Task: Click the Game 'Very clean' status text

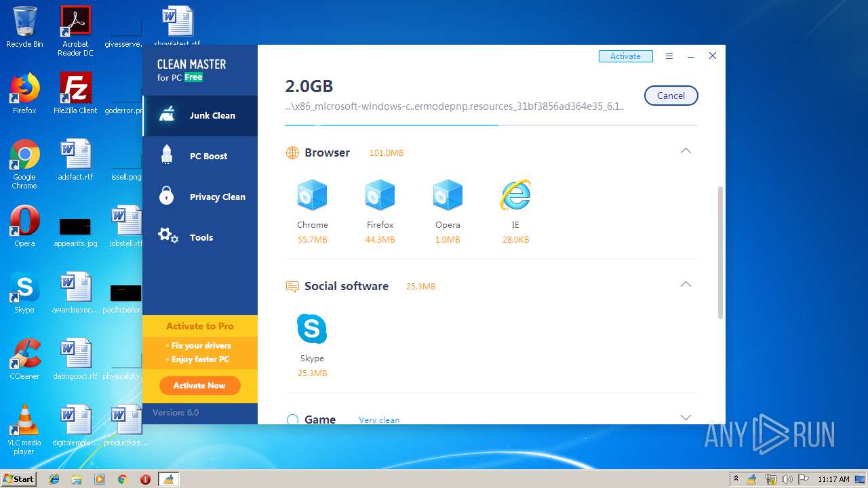Action: point(379,420)
